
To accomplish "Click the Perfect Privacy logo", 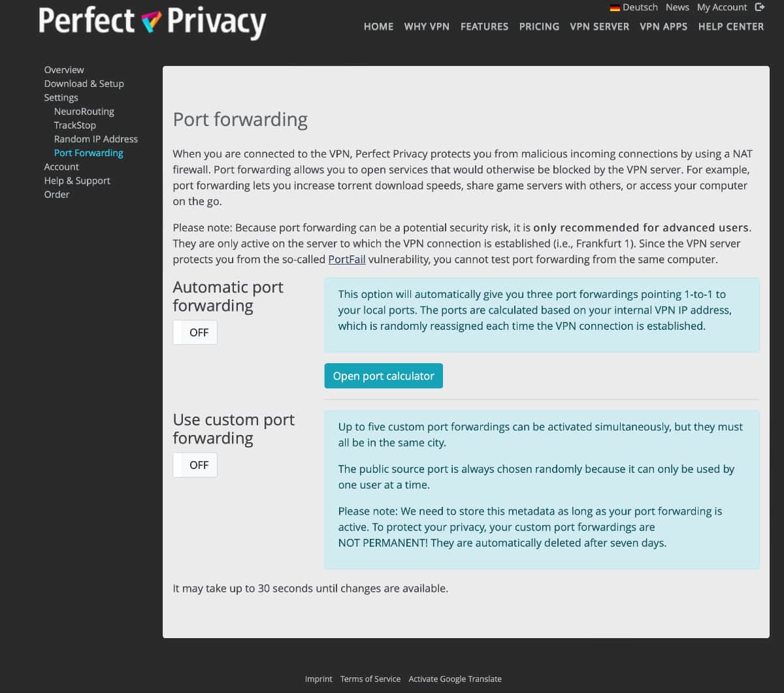I will (152, 22).
